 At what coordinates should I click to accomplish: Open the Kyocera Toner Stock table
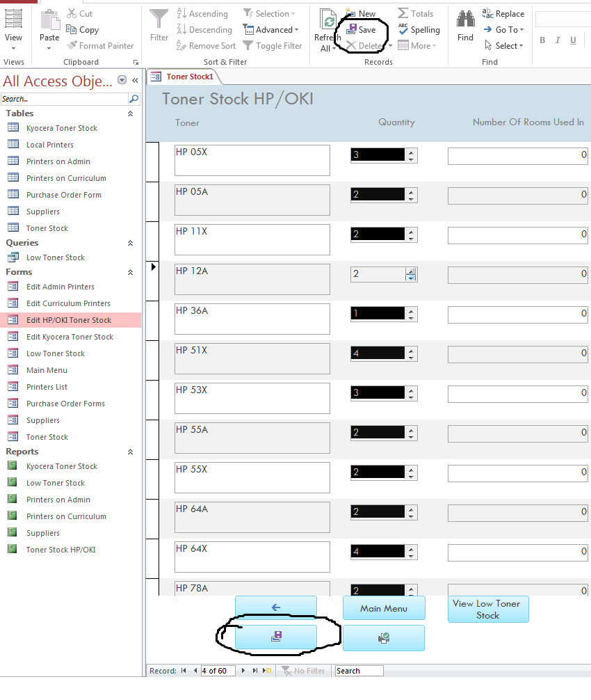pos(62,128)
